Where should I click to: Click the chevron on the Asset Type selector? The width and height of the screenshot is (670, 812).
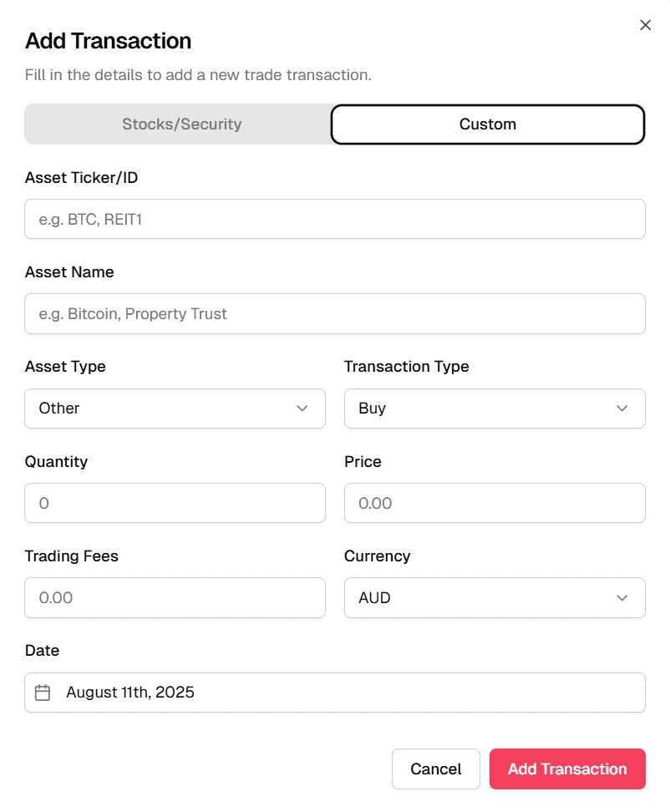[302, 409]
